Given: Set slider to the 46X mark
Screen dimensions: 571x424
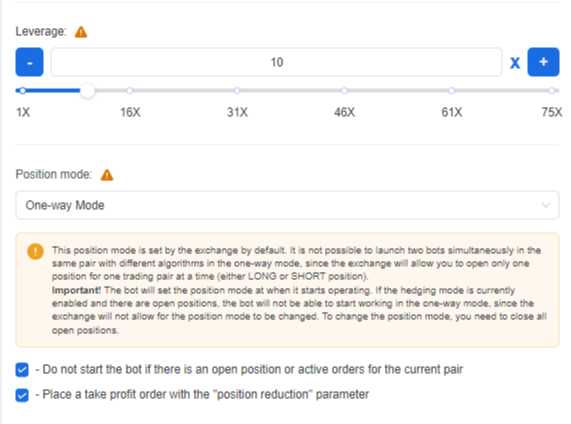Looking at the screenshot, I should click(x=344, y=90).
